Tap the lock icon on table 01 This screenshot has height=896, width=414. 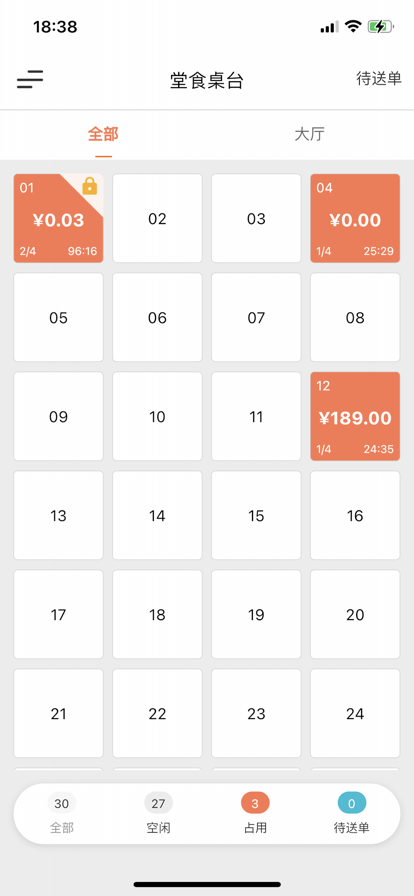coord(90,186)
